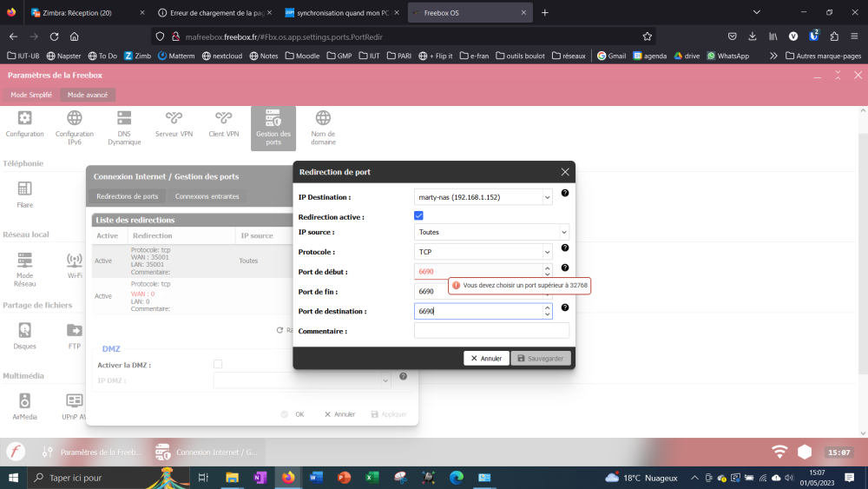Viewport: 868px width, 489px height.
Task: Uncheck the Redirection active checkbox
Action: (419, 215)
